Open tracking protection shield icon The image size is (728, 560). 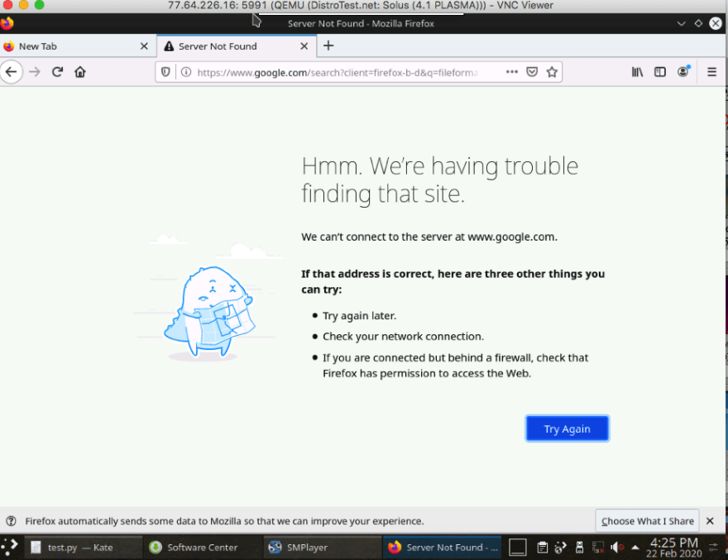point(165,72)
